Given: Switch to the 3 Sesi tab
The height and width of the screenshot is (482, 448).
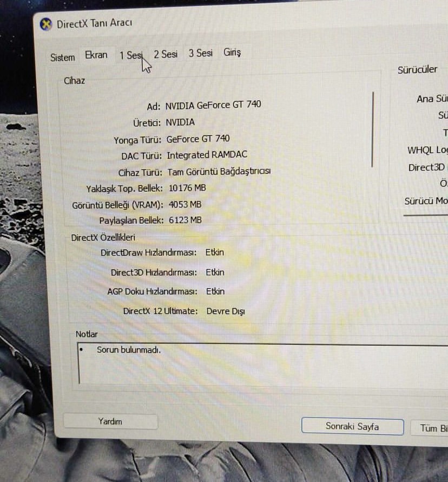Looking at the screenshot, I should coord(201,53).
